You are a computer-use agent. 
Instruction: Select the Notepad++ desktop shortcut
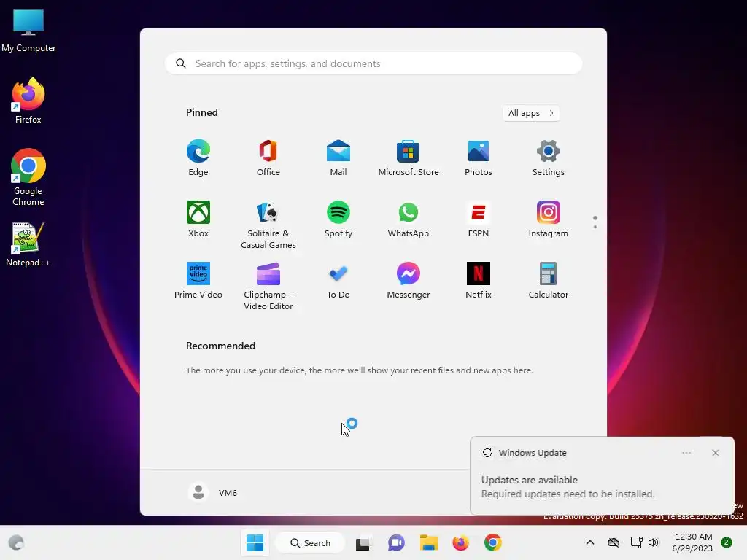pyautogui.click(x=28, y=244)
